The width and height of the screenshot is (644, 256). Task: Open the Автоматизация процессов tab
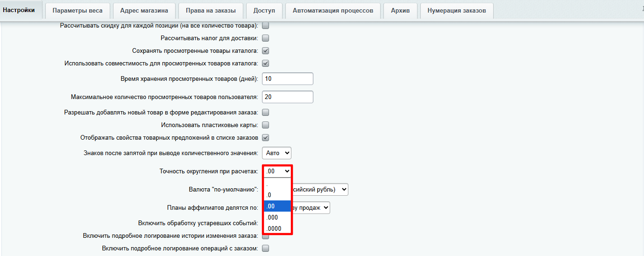click(x=333, y=10)
